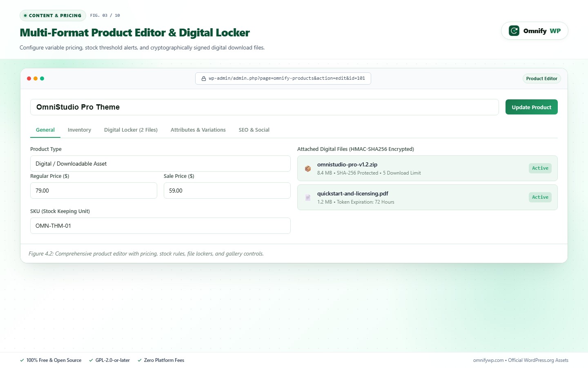Click the 'Attached Digital Files' heading
The image size is (588, 368).
[356, 149]
